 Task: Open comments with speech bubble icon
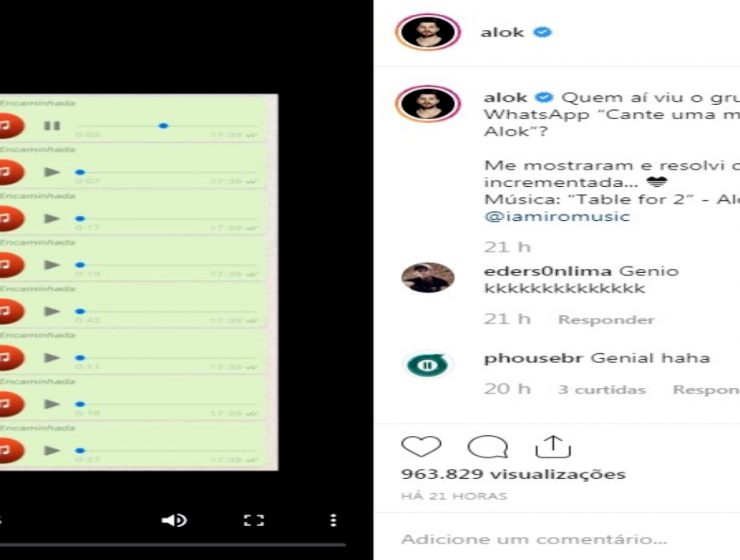coord(487,446)
